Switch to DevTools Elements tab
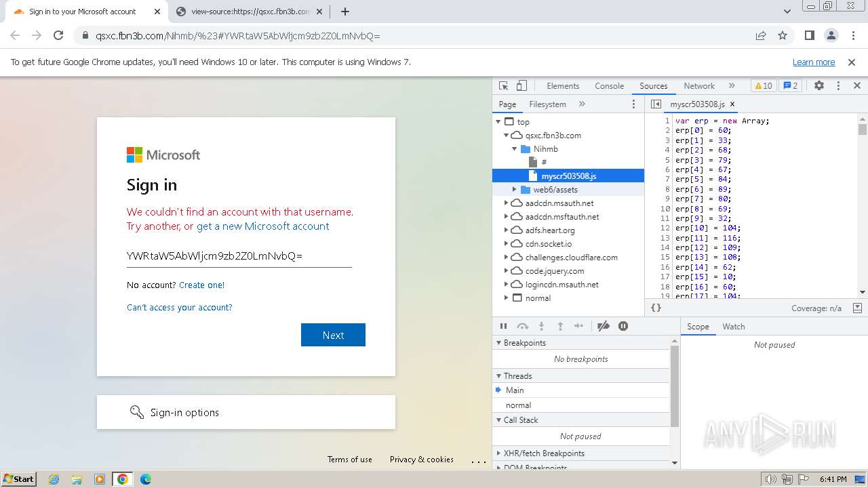868x488 pixels. click(x=563, y=86)
